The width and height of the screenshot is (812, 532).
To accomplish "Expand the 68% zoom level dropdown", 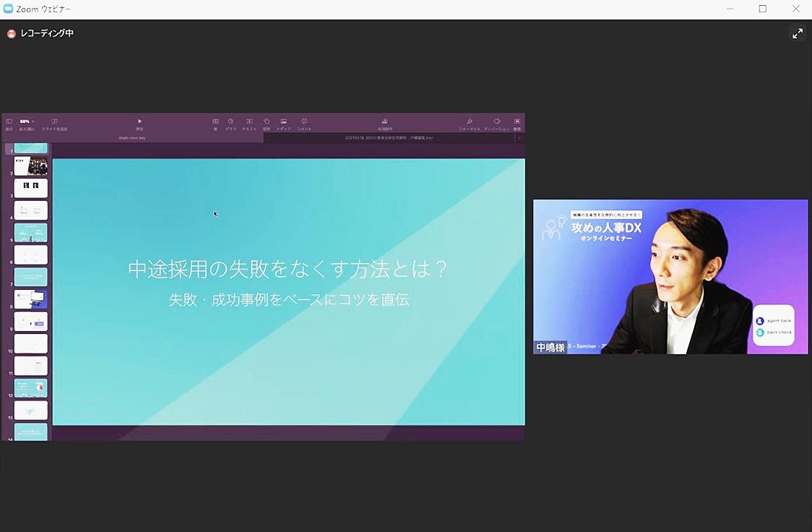I will [x=27, y=121].
